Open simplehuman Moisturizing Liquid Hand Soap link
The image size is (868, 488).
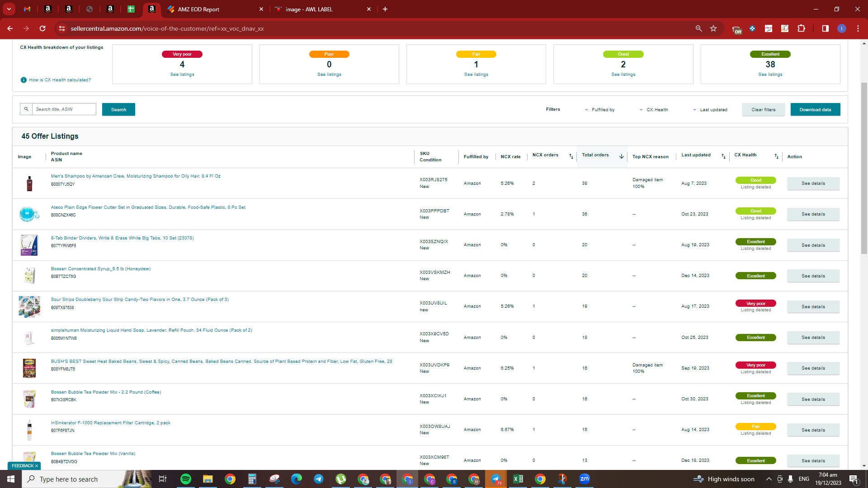pos(151,330)
